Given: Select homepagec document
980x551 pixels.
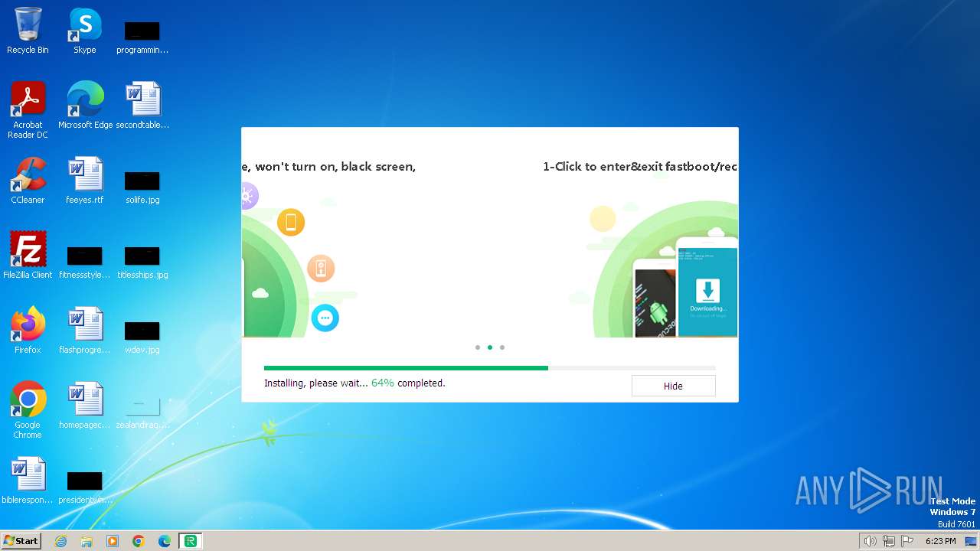Looking at the screenshot, I should click(84, 406).
